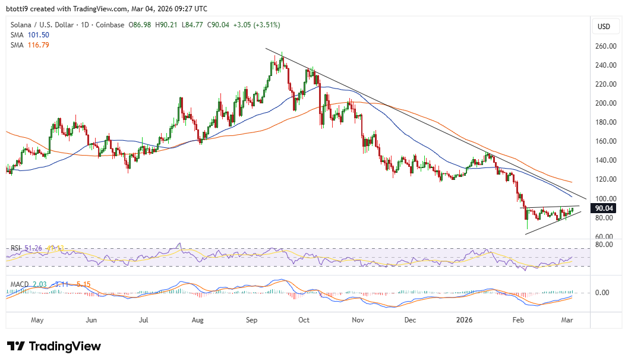This screenshot has height=364, width=628.
Task: Click the btotti9 attribution text
Action: (x=16, y=8)
